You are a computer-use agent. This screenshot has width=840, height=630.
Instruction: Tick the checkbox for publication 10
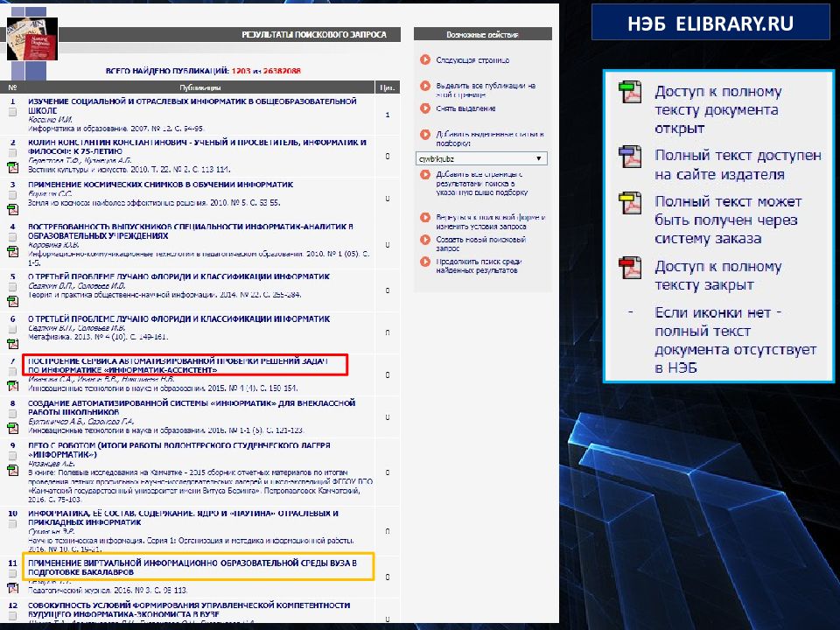click(12, 524)
